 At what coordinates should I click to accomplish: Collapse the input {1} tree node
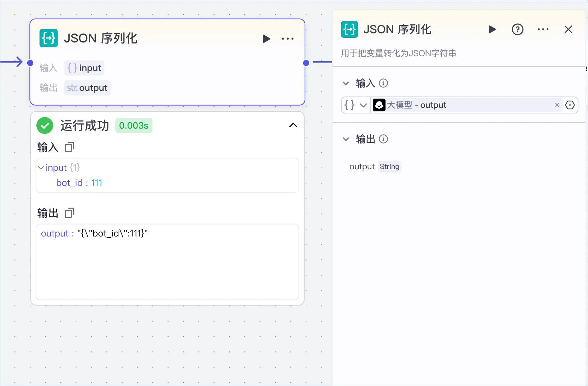click(x=41, y=168)
